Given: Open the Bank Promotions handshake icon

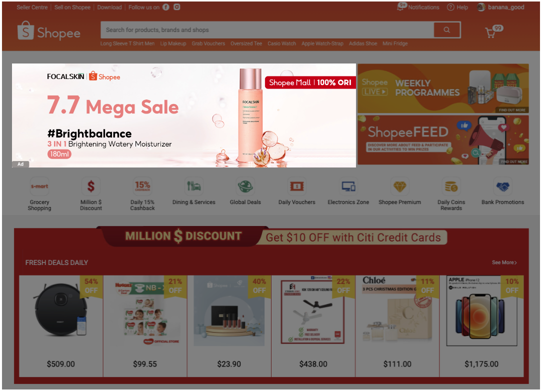Looking at the screenshot, I should [502, 186].
